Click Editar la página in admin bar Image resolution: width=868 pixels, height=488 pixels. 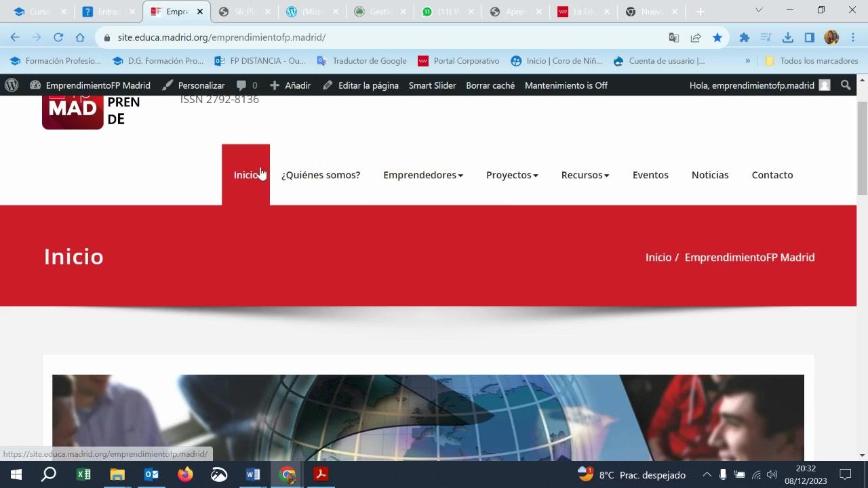point(360,85)
